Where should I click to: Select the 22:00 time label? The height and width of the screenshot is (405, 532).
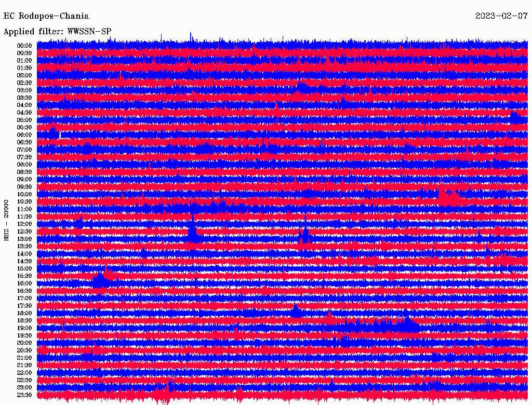(24, 373)
